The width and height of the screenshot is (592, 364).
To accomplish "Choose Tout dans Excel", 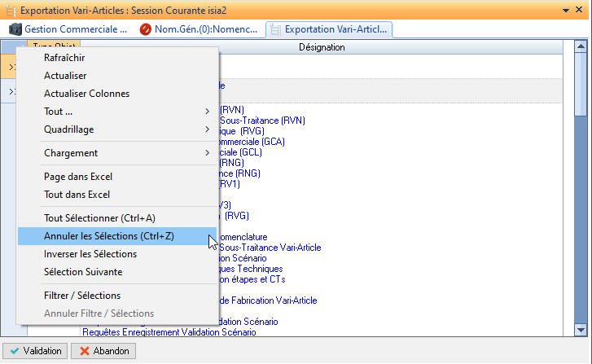I will pyautogui.click(x=77, y=195).
